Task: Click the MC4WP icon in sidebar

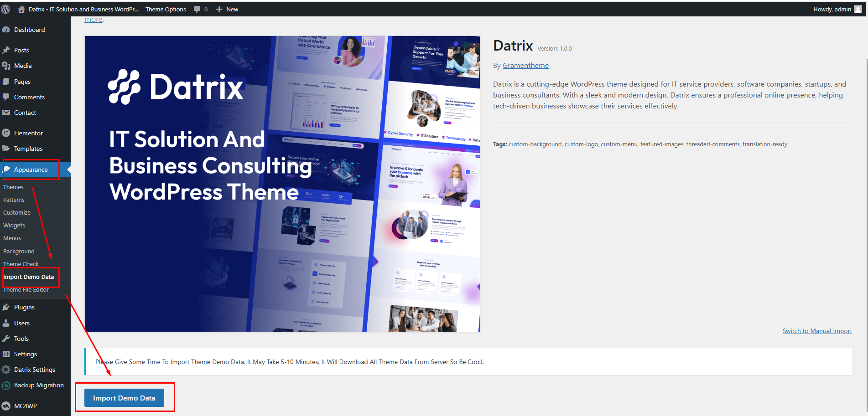Action: tap(6, 406)
